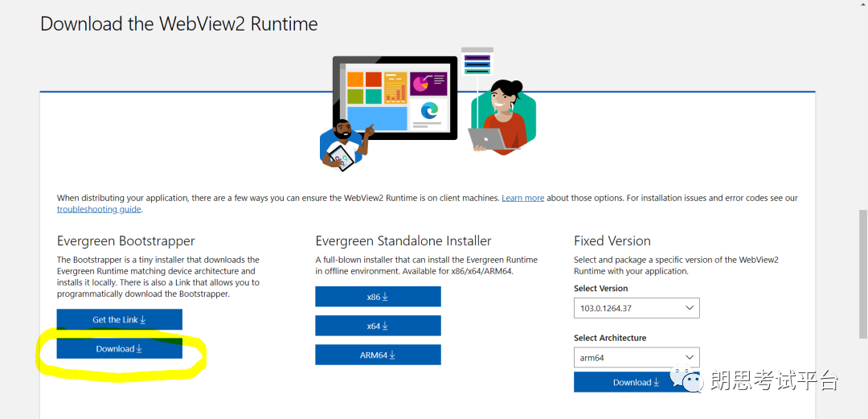Screen dimensions: 868x419
Task: Click the Edge logo in the illustration
Action: click(429, 111)
